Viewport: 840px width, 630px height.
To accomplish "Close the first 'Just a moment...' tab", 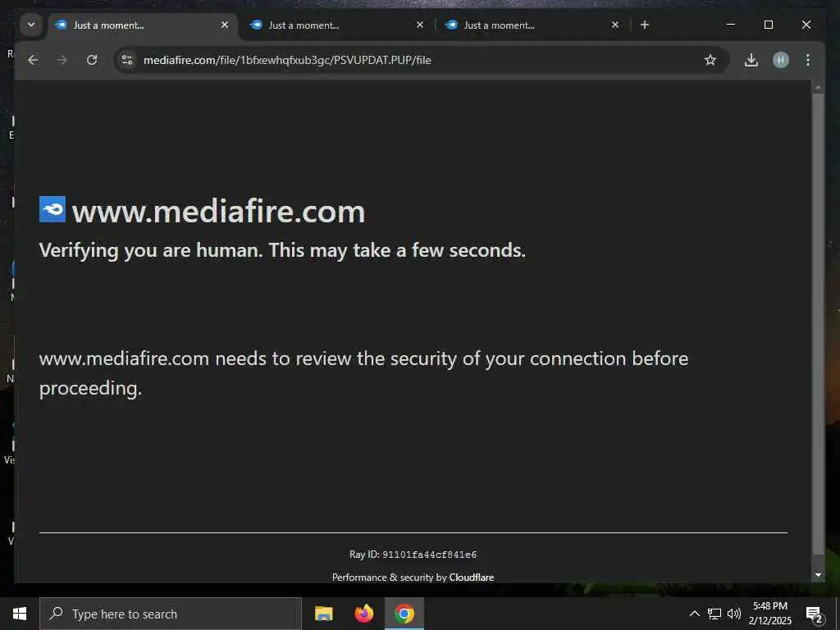I will (225, 25).
